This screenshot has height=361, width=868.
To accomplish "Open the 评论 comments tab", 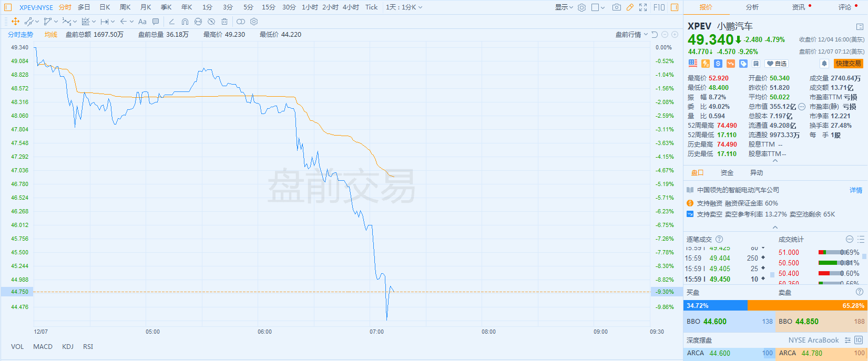I will point(845,7).
